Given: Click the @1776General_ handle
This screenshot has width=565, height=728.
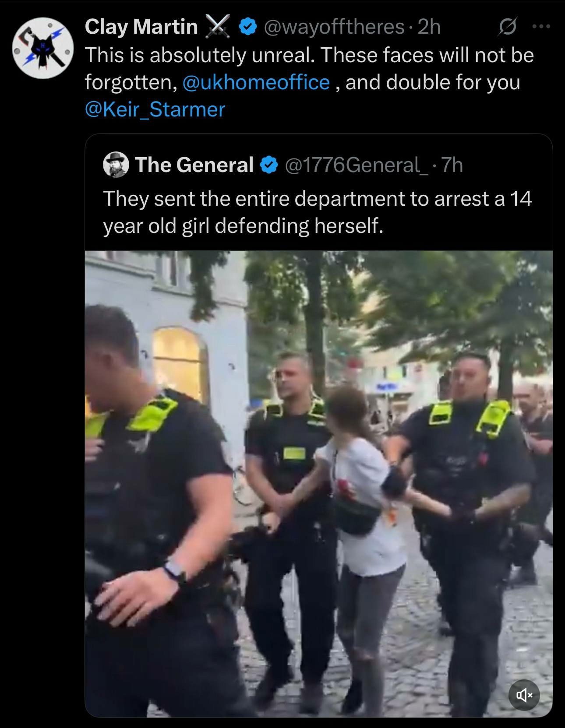Looking at the screenshot, I should tap(357, 165).
